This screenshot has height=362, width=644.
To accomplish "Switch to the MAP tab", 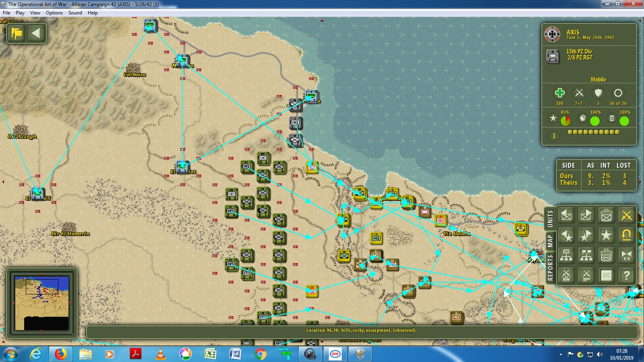I will tap(550, 241).
